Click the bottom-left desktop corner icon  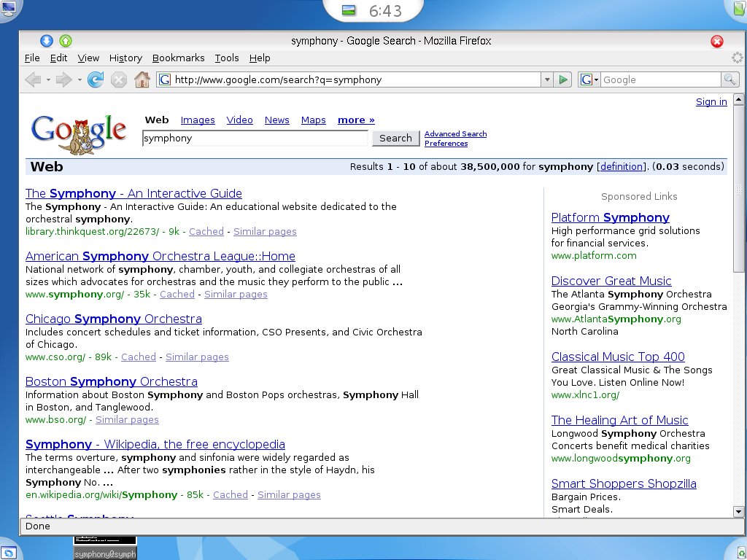(9, 553)
